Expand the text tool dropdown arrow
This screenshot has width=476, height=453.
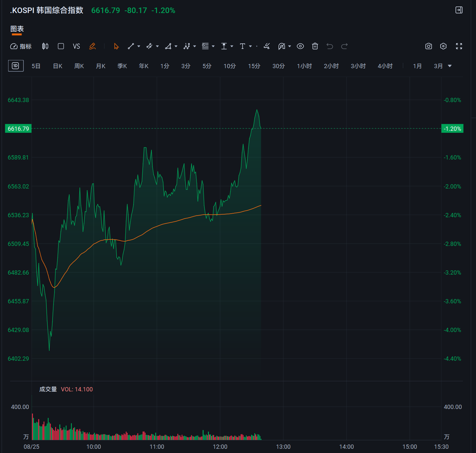[x=250, y=46]
